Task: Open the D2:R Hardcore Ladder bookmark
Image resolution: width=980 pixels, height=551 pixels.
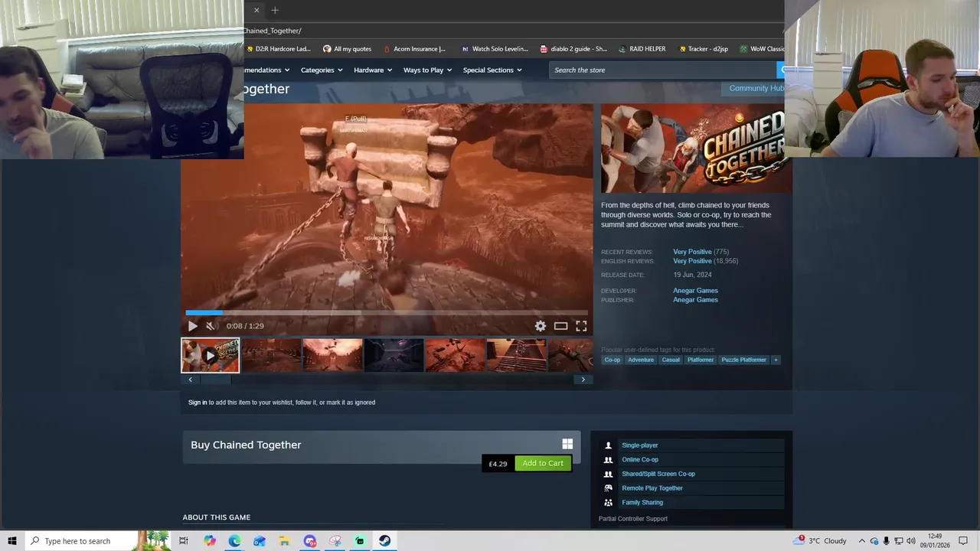Action: point(277,49)
